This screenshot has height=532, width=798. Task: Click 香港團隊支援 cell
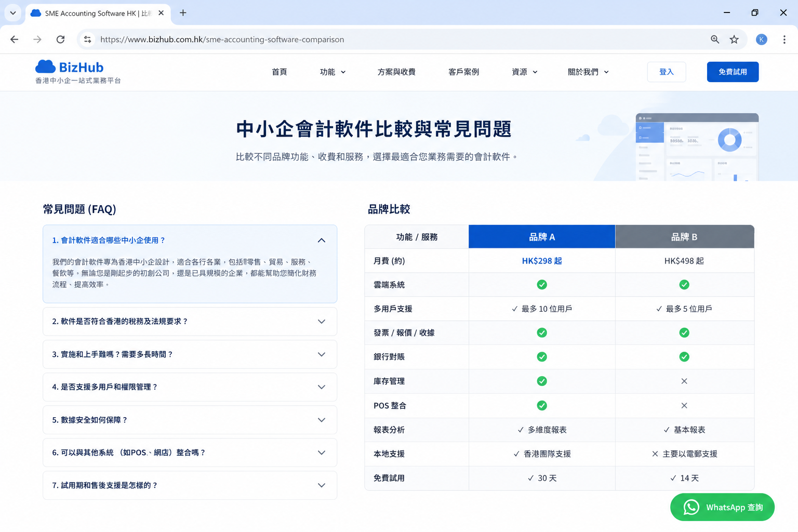pyautogui.click(x=542, y=454)
